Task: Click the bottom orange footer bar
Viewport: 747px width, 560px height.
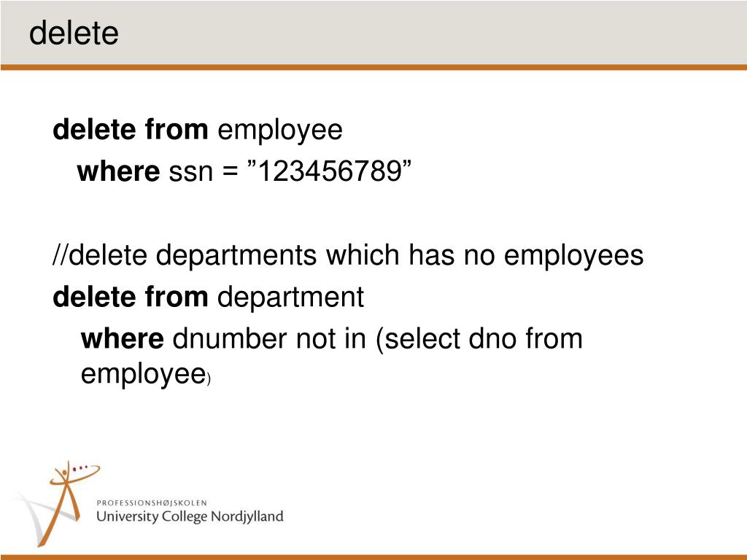Action: pyautogui.click(x=373, y=557)
